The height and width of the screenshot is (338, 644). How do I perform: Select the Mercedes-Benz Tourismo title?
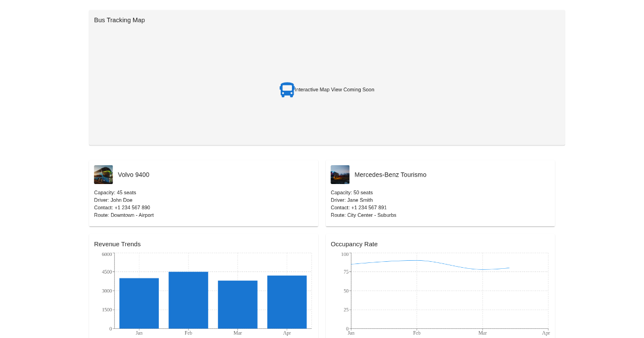click(390, 175)
